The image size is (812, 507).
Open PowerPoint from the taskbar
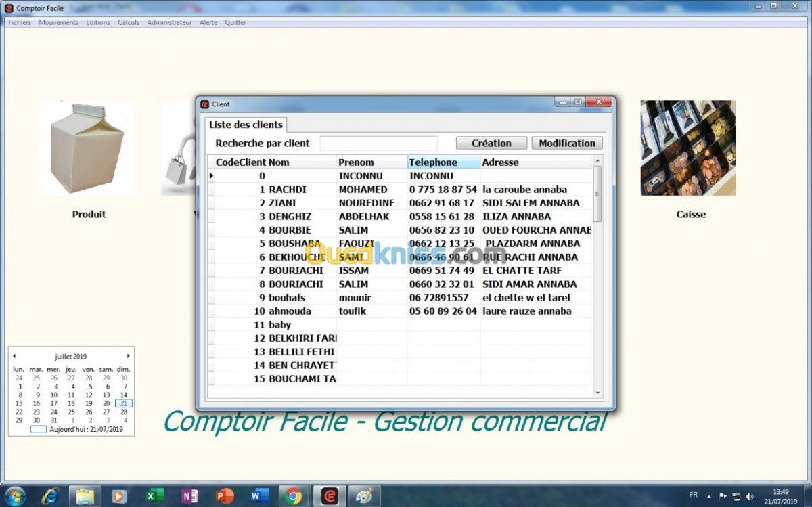224,496
